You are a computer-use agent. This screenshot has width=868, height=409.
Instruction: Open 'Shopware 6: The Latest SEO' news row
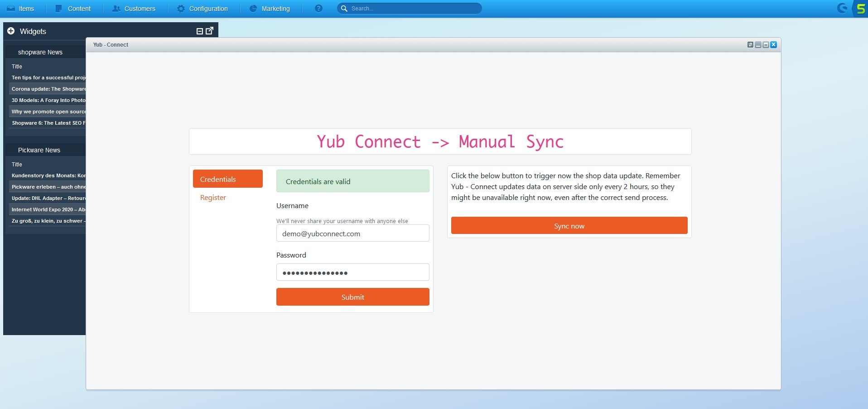click(x=47, y=123)
